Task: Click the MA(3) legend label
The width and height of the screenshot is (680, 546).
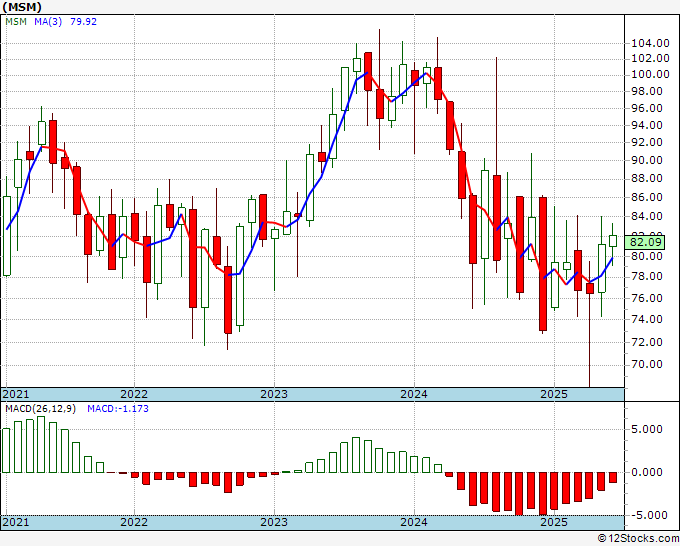Action: [48, 21]
